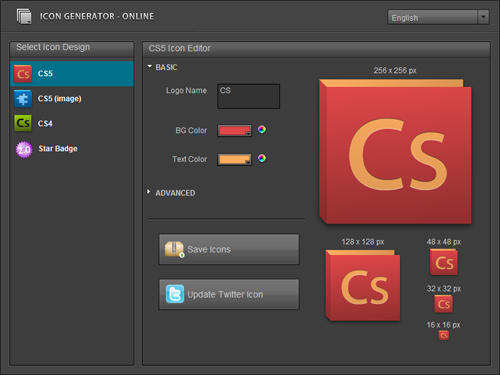
Task: Select the Star Badge design entry
Action: click(72, 149)
